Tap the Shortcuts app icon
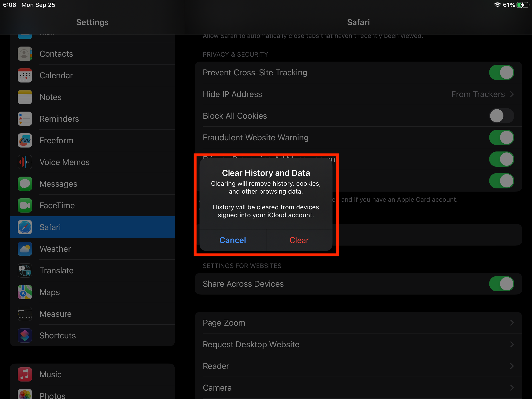 [25, 335]
